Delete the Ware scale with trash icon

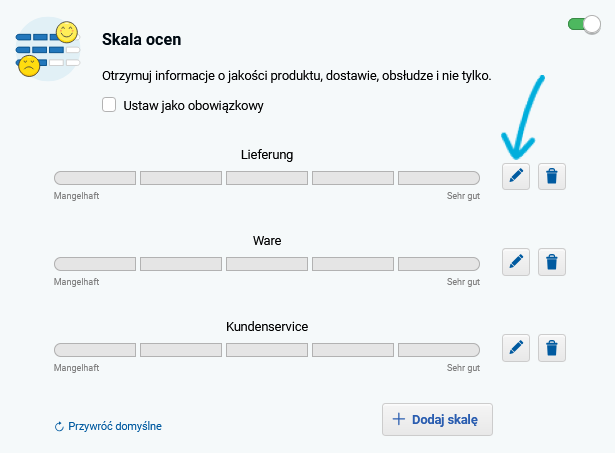pos(552,263)
